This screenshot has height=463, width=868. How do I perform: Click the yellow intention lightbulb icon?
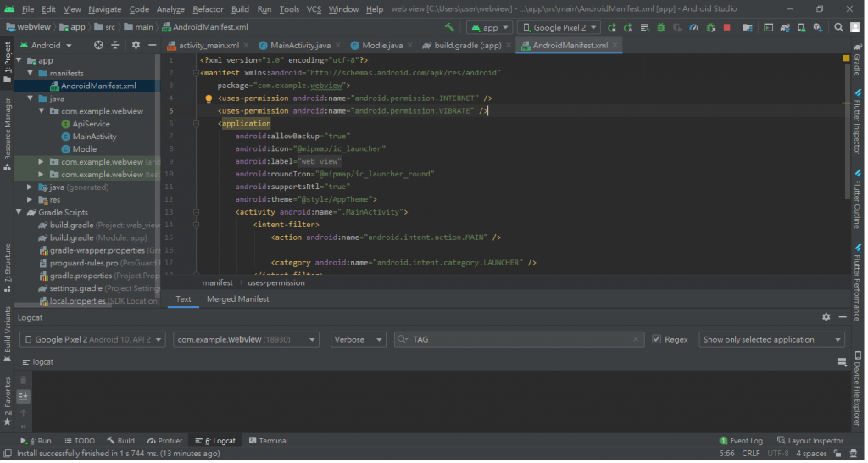coord(209,99)
